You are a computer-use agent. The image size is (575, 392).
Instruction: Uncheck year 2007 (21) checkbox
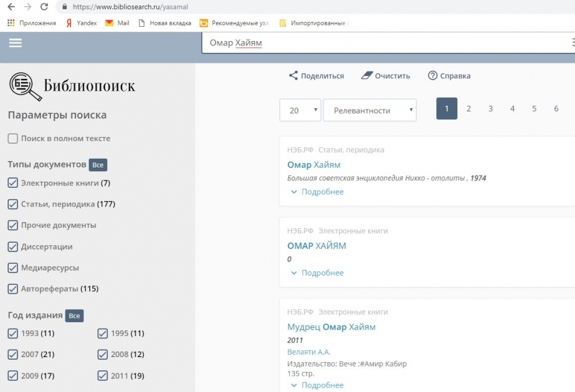point(13,354)
